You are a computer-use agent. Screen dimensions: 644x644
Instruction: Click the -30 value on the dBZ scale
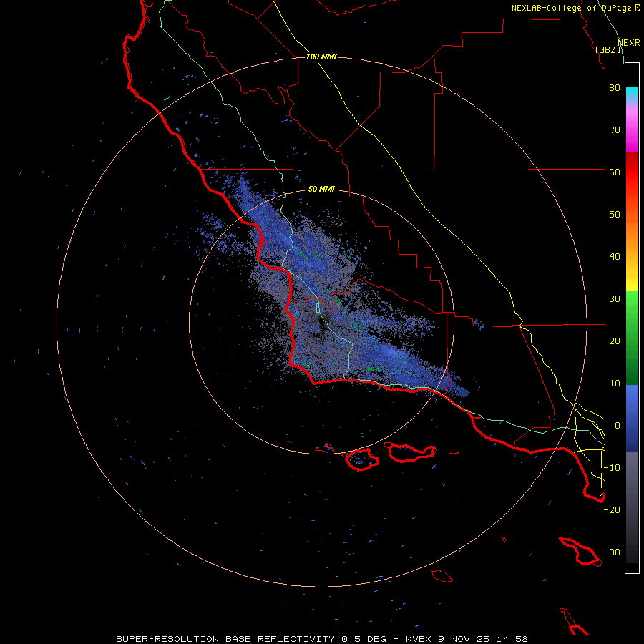(x=612, y=552)
